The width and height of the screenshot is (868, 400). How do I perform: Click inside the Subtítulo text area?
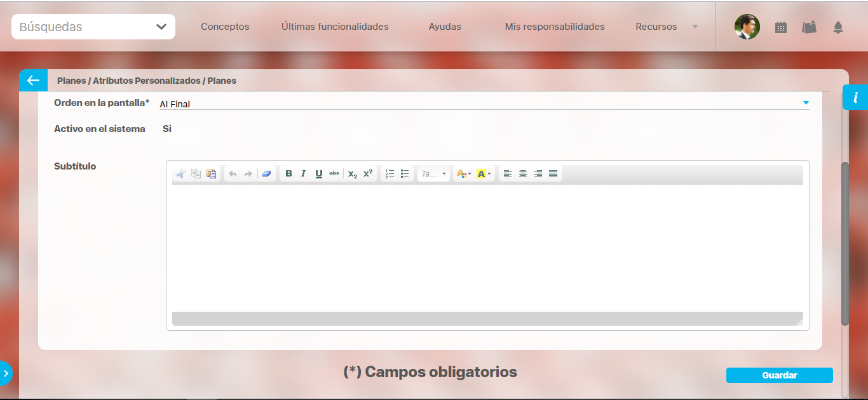click(x=487, y=248)
